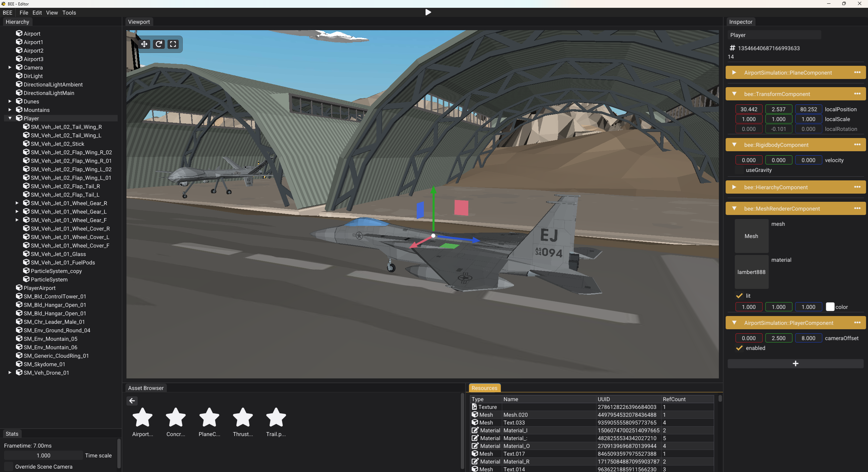The height and width of the screenshot is (472, 868).
Task: Open the bee::TransformComponent options menu
Action: tap(858, 94)
